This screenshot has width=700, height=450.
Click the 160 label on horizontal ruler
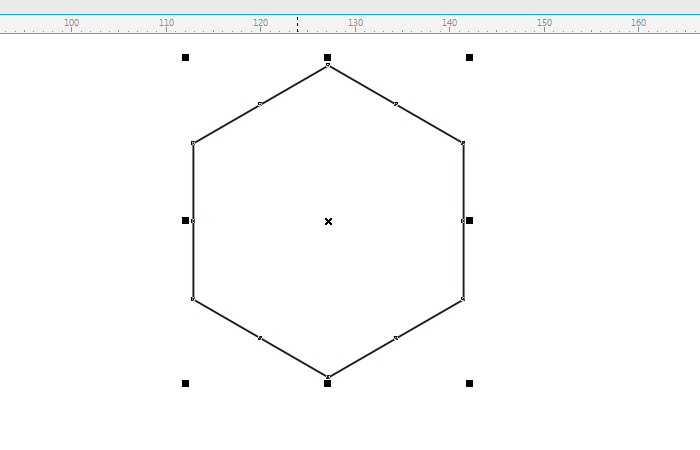639,22
